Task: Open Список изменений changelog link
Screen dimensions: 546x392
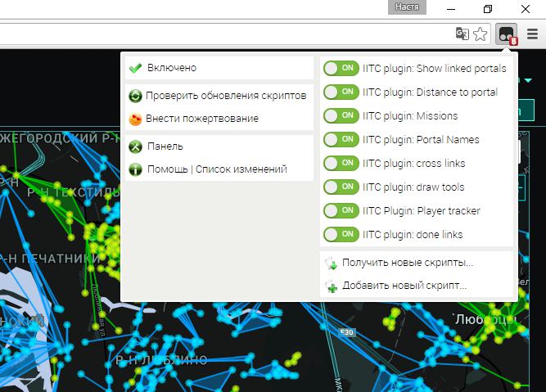Action: coord(241,169)
